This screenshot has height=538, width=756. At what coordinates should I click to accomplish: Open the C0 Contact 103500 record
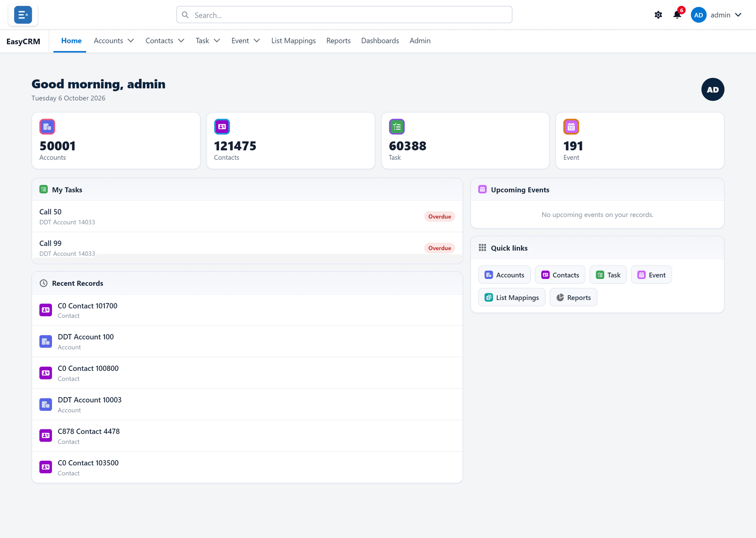click(x=247, y=468)
